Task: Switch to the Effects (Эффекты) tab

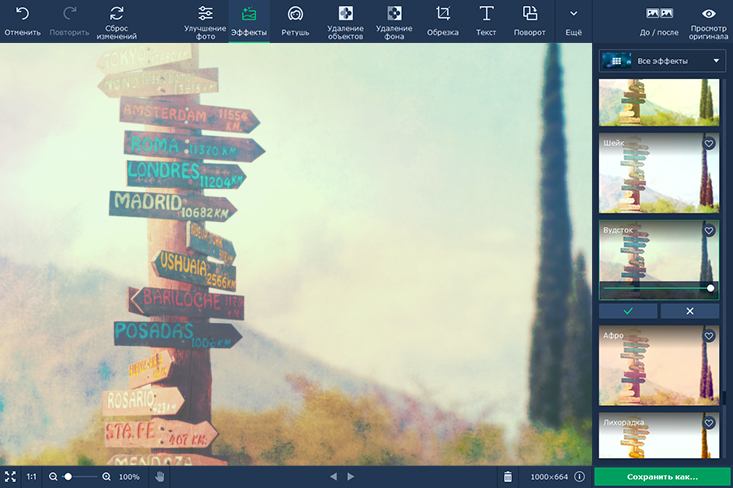Action: click(x=249, y=14)
